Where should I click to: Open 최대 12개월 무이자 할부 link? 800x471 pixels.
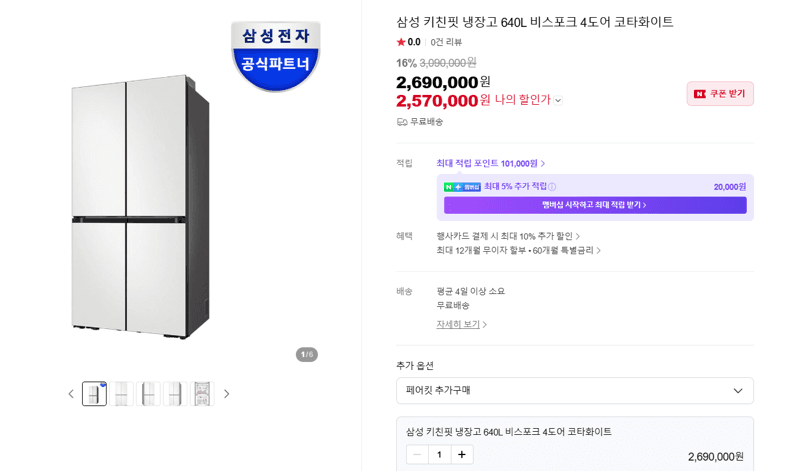tap(518, 251)
